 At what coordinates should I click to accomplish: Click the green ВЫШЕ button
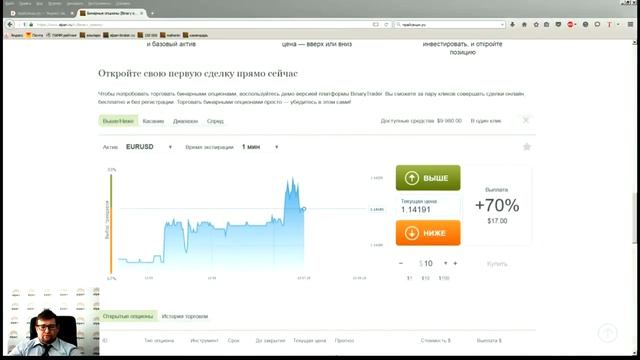428,178
